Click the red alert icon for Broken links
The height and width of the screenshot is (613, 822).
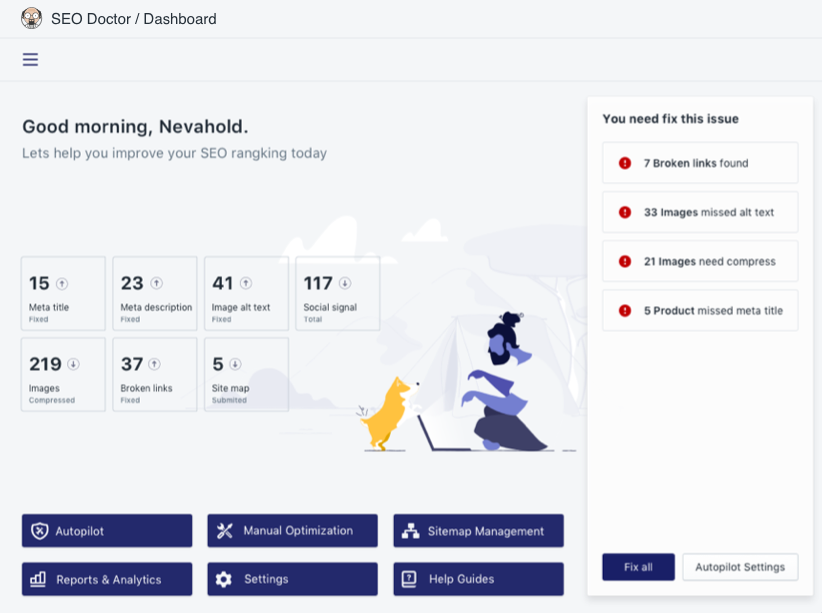(625, 163)
